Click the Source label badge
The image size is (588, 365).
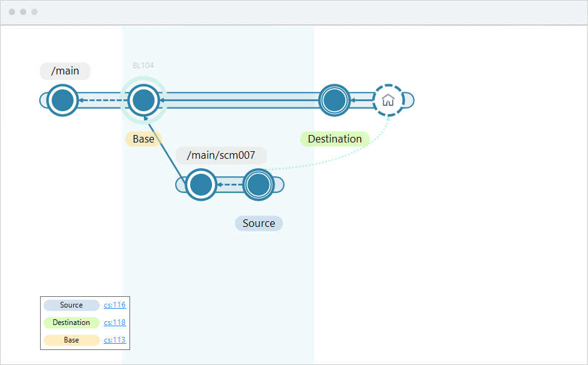tap(258, 223)
